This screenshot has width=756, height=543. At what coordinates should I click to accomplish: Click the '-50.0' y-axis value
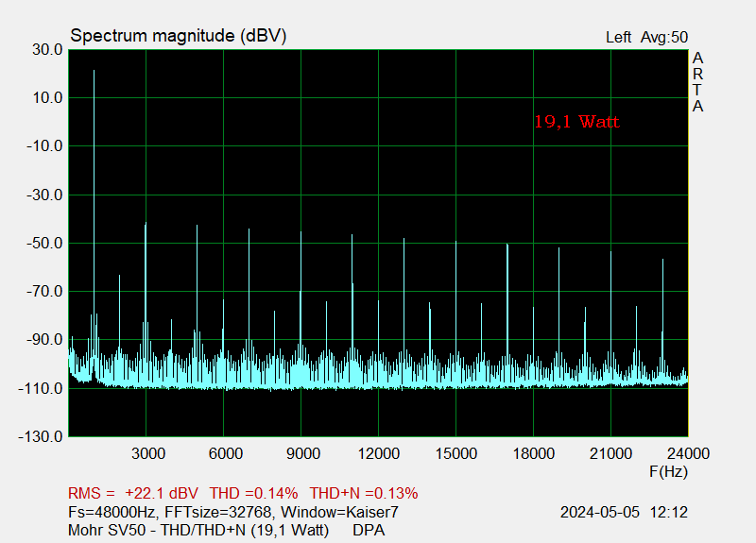tap(44, 244)
